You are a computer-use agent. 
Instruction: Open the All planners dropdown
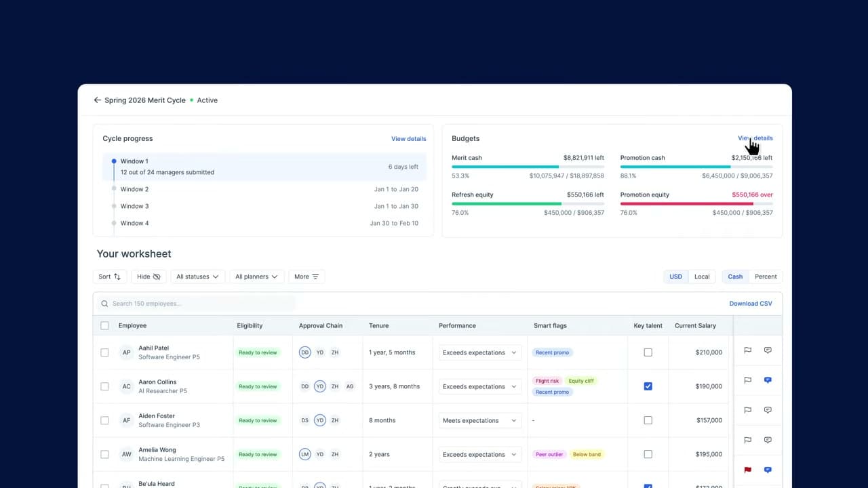[256, 277]
